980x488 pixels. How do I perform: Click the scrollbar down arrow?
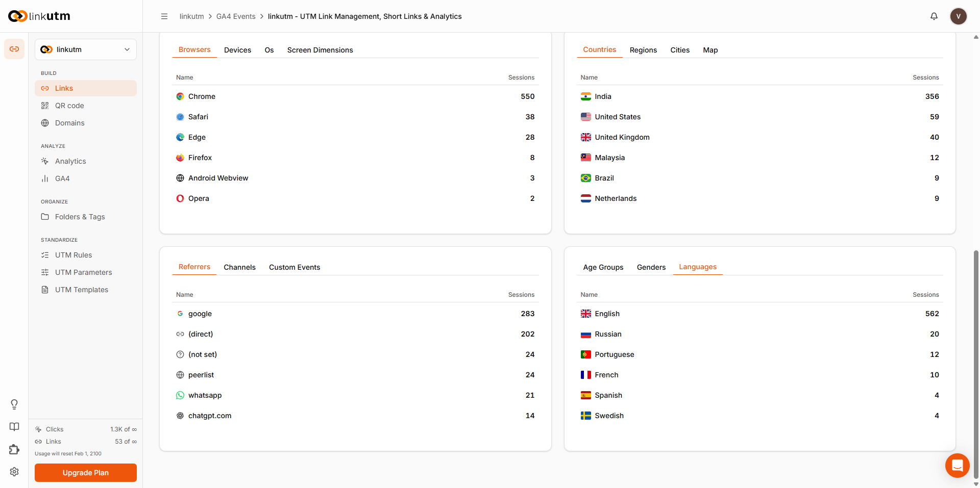coord(976,484)
